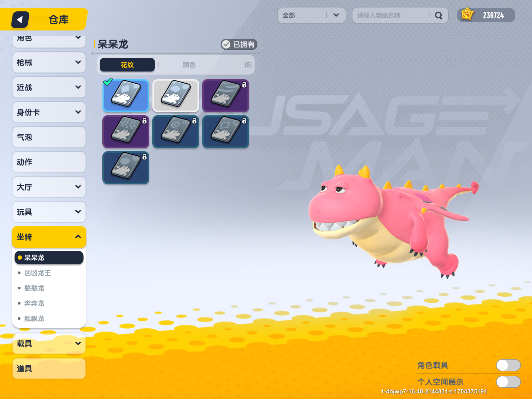Expand the 枪械 category
532x399 pixels.
pyautogui.click(x=49, y=62)
